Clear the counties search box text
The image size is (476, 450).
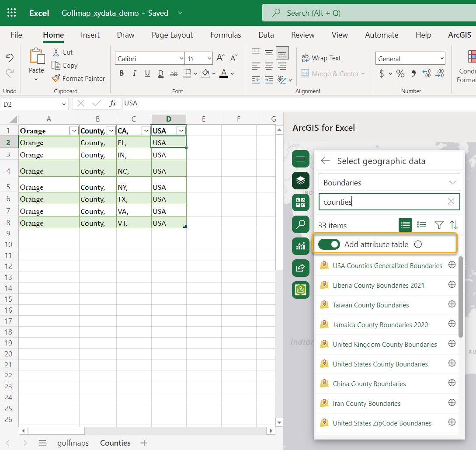451,202
